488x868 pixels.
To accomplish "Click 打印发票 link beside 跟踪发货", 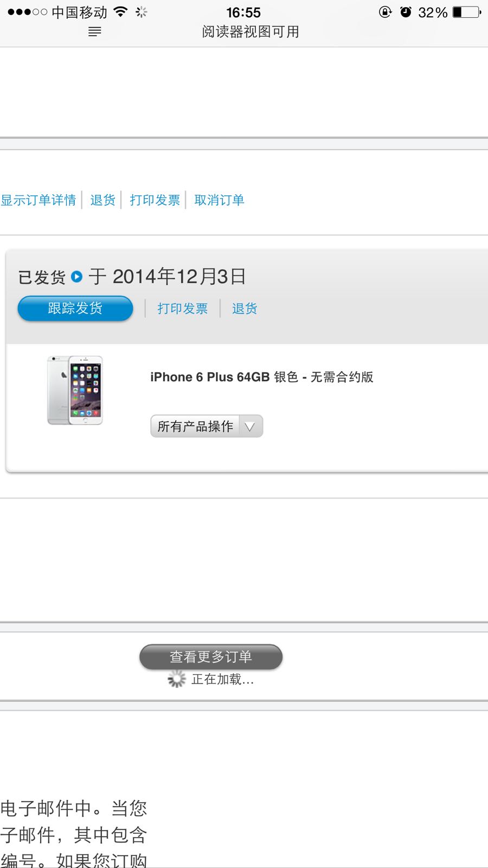I will [x=183, y=309].
